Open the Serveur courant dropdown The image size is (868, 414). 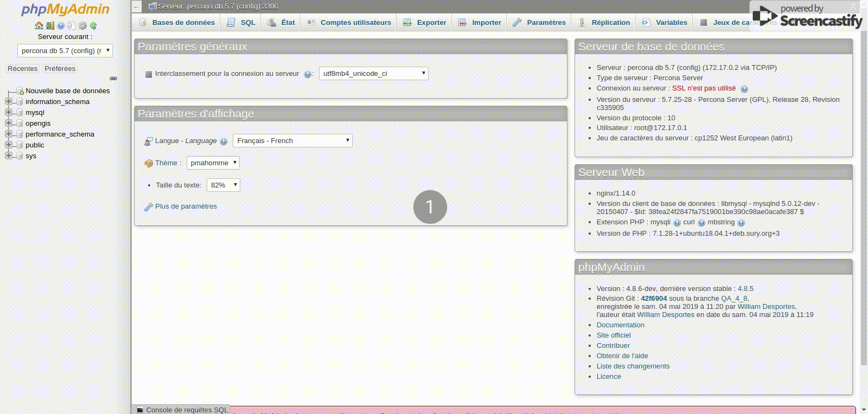[65, 50]
